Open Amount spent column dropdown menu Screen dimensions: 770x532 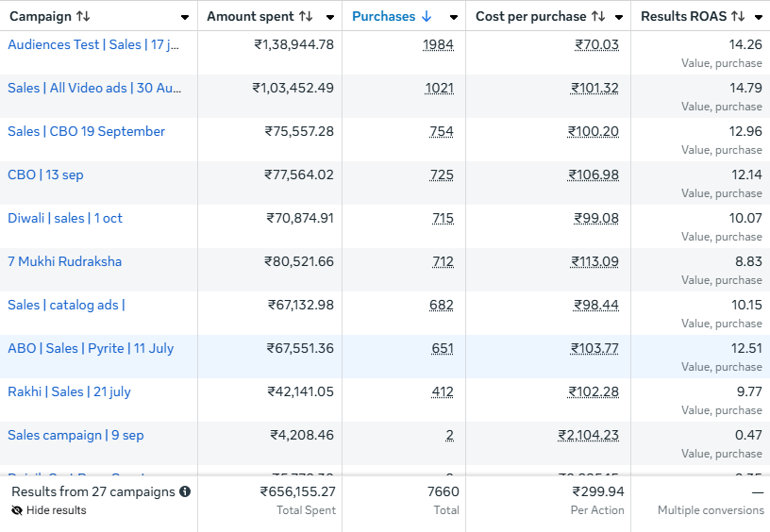[329, 17]
